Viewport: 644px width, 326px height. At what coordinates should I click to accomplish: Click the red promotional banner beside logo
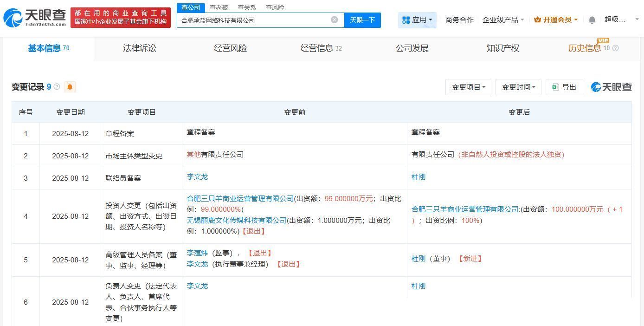click(x=120, y=18)
